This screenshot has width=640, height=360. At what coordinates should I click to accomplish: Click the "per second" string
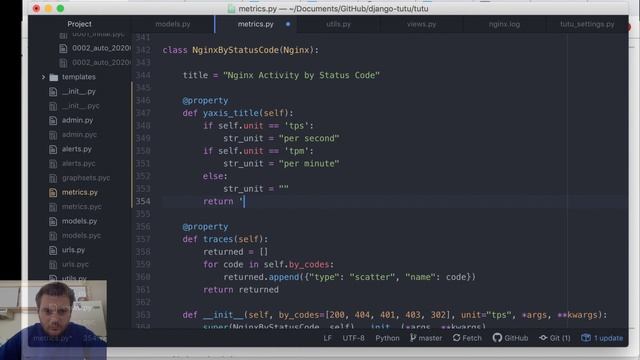309,138
